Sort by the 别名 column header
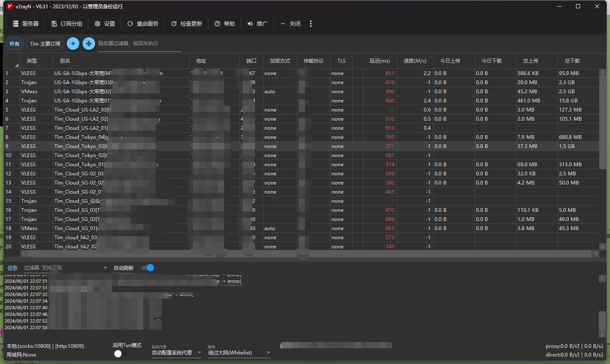This screenshot has height=364, width=610. pyautogui.click(x=121, y=61)
